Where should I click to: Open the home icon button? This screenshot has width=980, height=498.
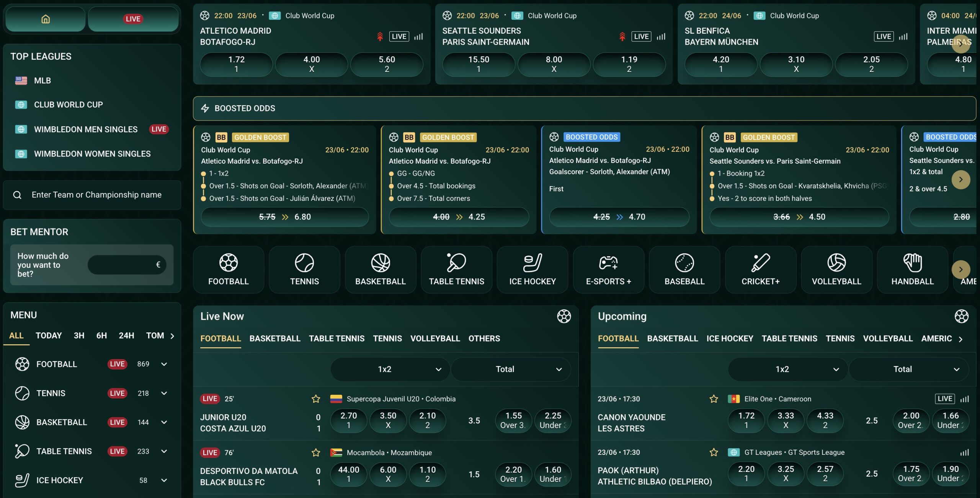click(x=46, y=19)
